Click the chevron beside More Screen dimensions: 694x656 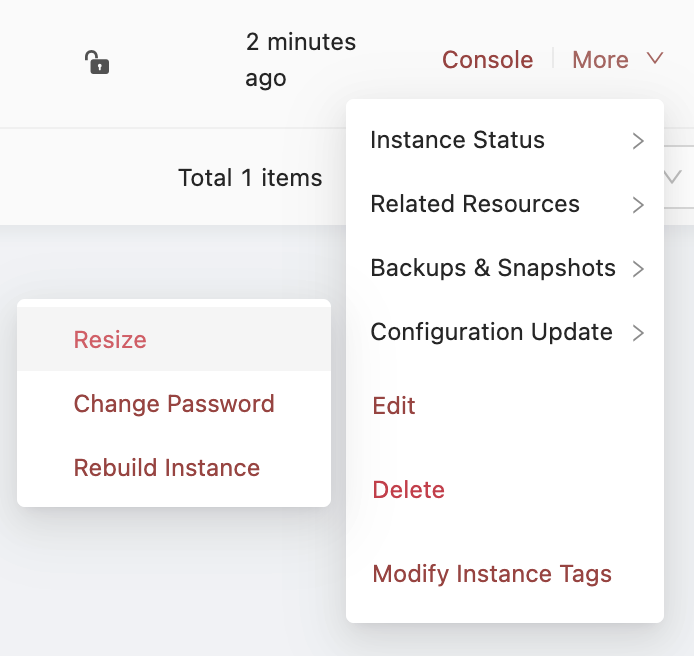[655, 59]
